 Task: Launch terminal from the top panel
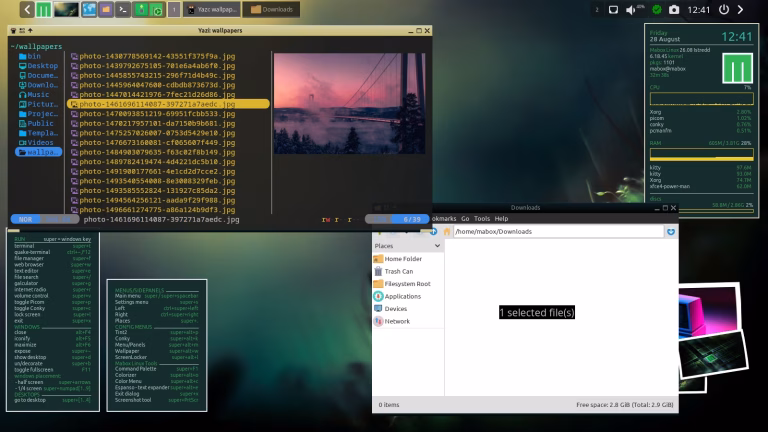(x=122, y=9)
